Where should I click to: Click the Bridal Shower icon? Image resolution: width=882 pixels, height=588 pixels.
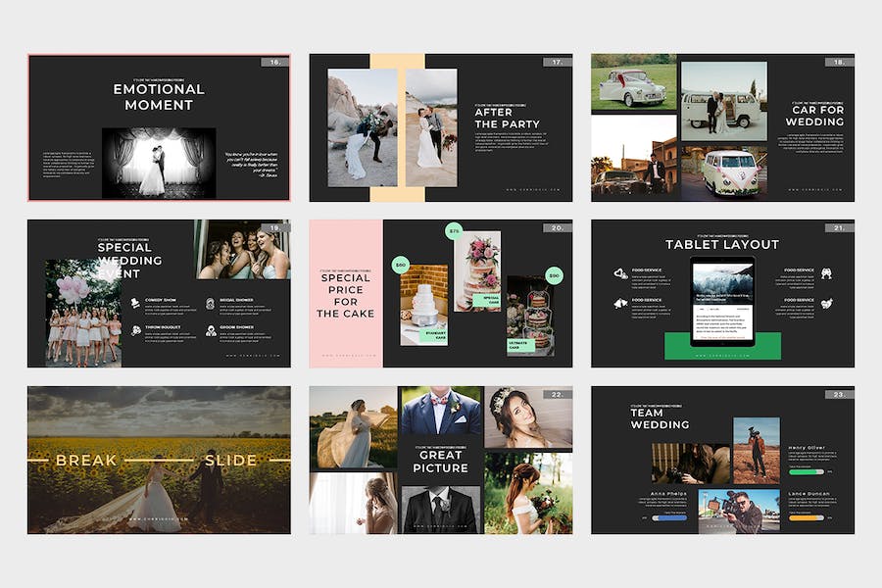tap(211, 304)
